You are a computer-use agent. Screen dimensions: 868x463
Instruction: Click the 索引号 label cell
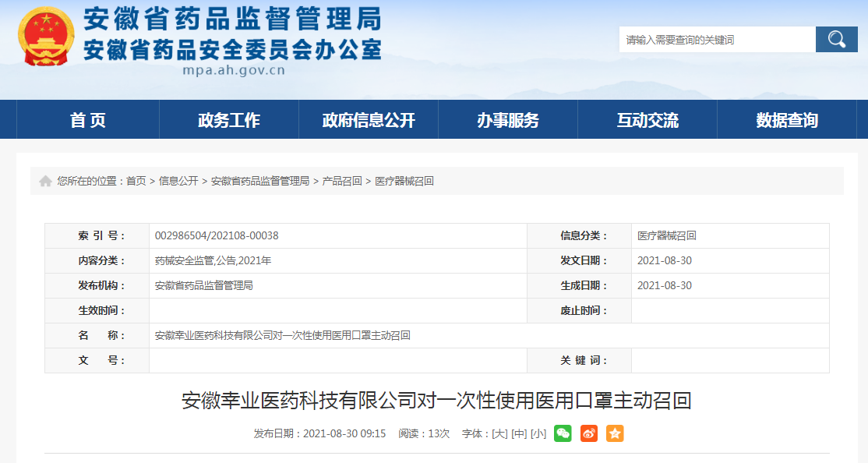point(97,235)
